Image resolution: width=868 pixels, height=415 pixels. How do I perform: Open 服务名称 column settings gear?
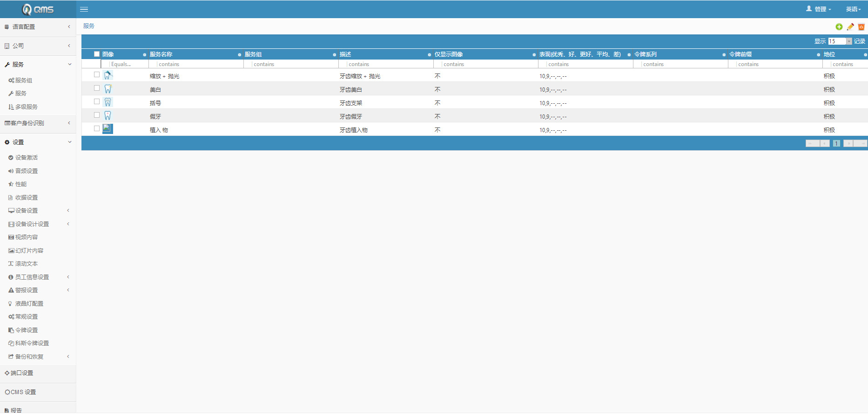240,55
